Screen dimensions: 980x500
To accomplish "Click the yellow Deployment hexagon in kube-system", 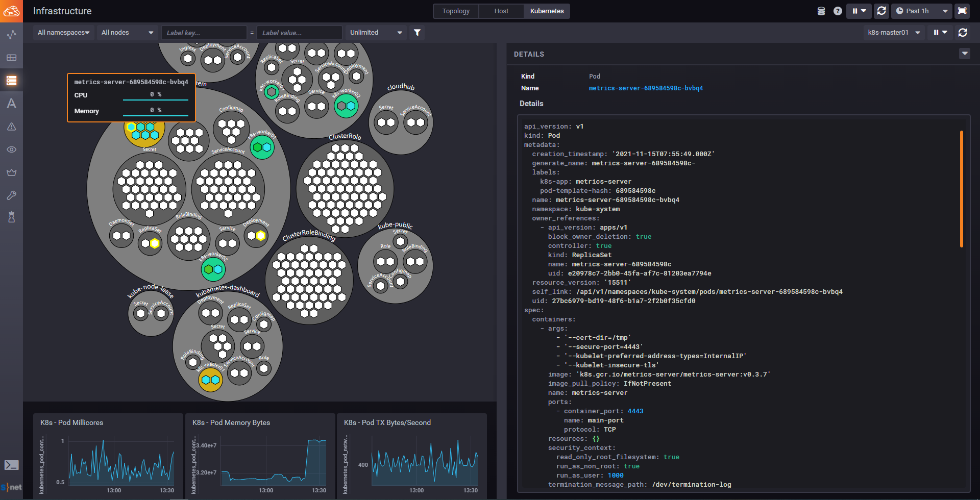I will pos(261,236).
